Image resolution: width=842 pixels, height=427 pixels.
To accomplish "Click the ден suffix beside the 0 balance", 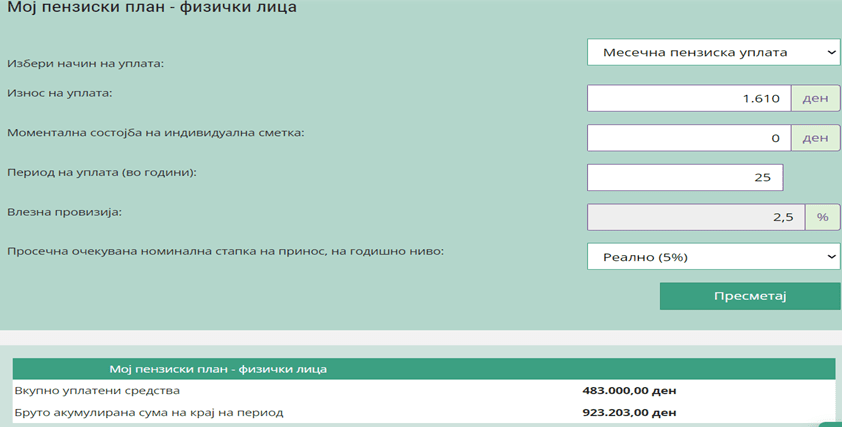I will 815,138.
